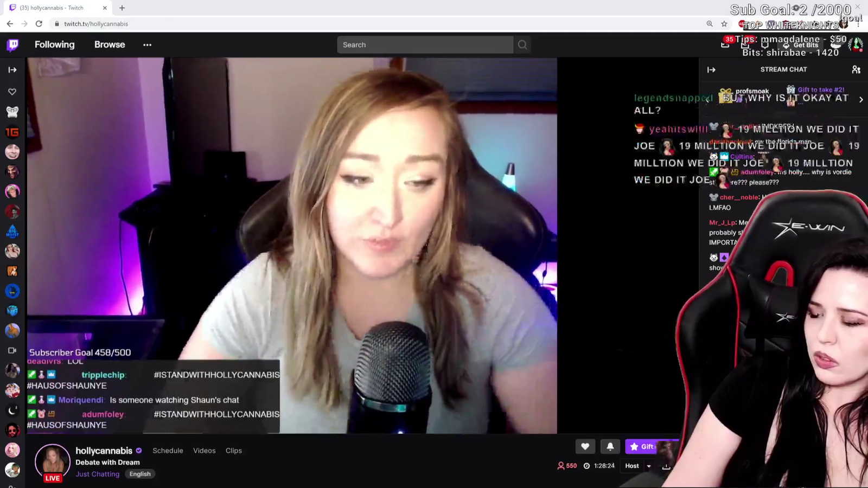Reload the Twitch page

[39, 24]
